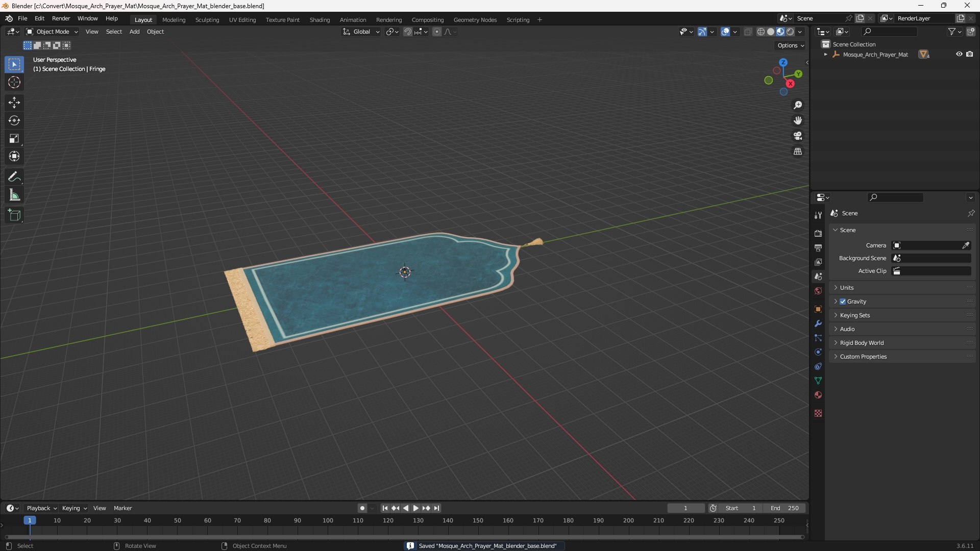Open the Modifiers wrench properties tab
Screen dimensions: 980x551
click(818, 323)
